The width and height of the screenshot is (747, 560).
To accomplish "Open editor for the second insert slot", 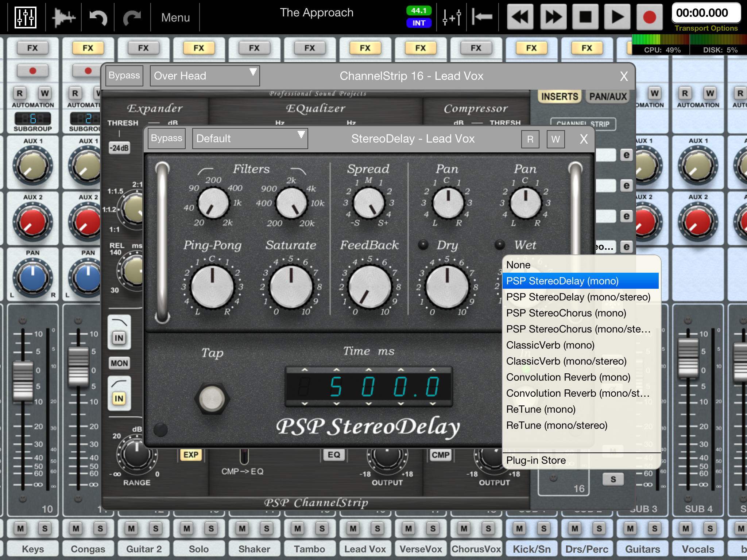I will 626,186.
